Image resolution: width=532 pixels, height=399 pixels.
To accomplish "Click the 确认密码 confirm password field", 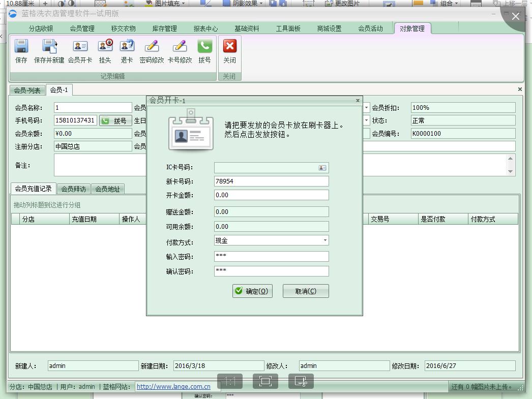I will (272, 271).
